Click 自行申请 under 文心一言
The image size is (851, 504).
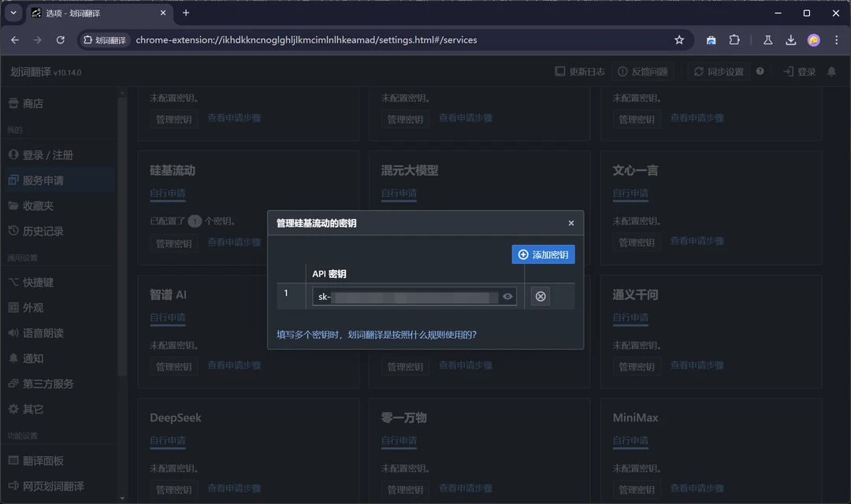tap(630, 193)
